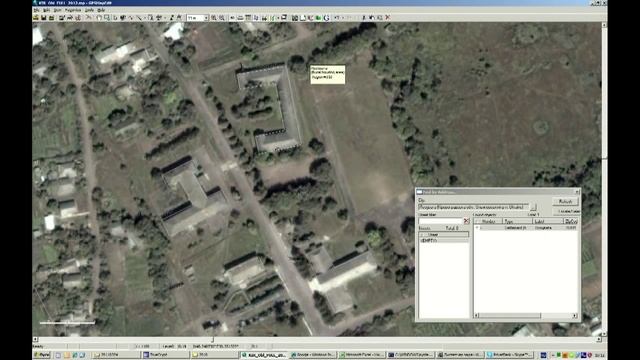Open the View menu in the menu bar

coord(58,10)
